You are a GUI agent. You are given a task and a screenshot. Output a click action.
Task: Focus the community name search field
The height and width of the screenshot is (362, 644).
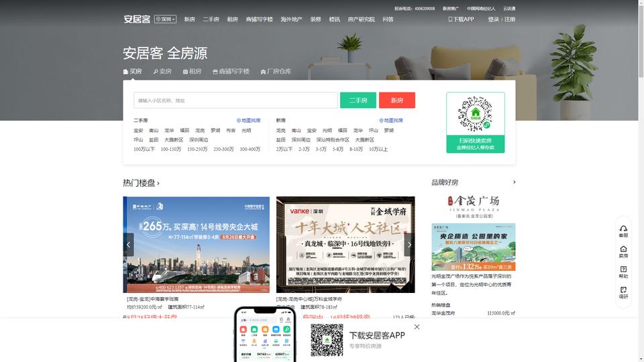tap(235, 100)
